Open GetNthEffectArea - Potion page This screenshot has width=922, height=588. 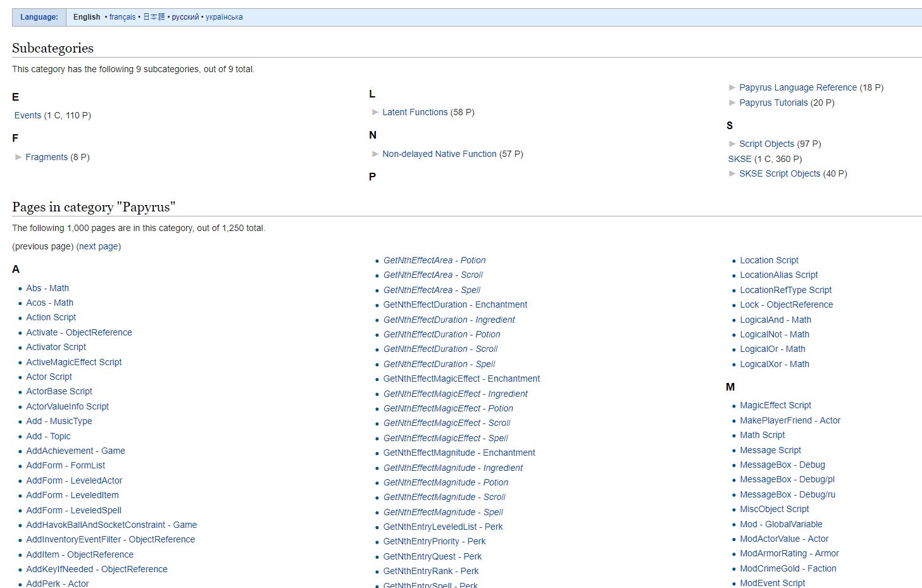(434, 260)
